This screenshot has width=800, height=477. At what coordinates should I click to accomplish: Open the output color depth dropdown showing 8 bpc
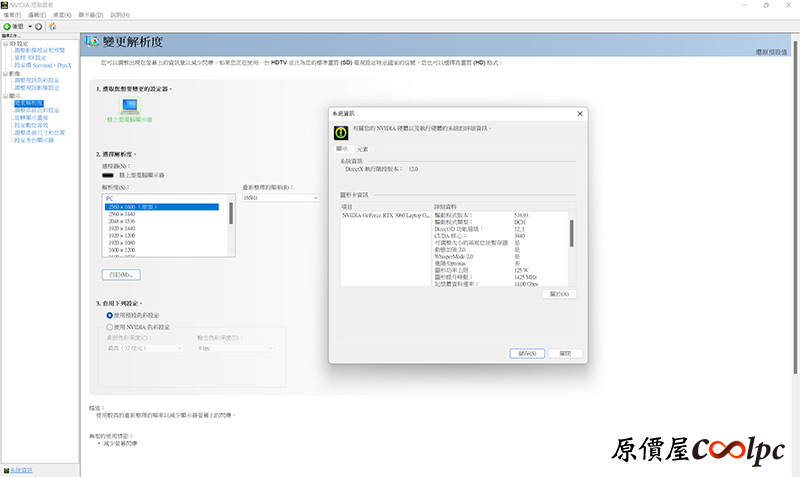click(236, 348)
